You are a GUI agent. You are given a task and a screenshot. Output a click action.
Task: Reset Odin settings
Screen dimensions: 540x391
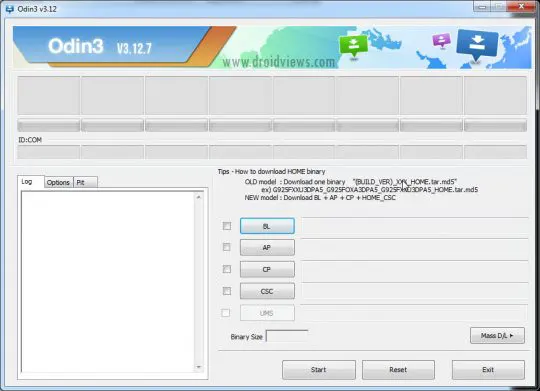[398, 370]
